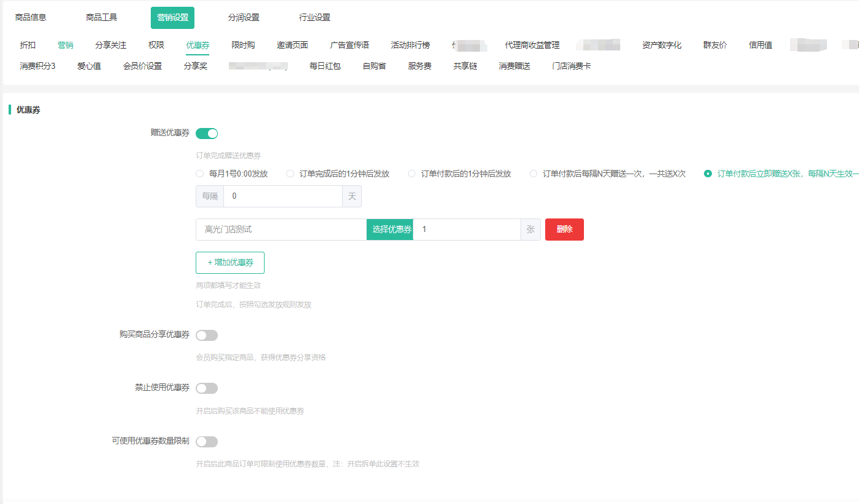Enable the 购买商品分享优惠券 toggle
The width and height of the screenshot is (859, 504).
click(207, 335)
